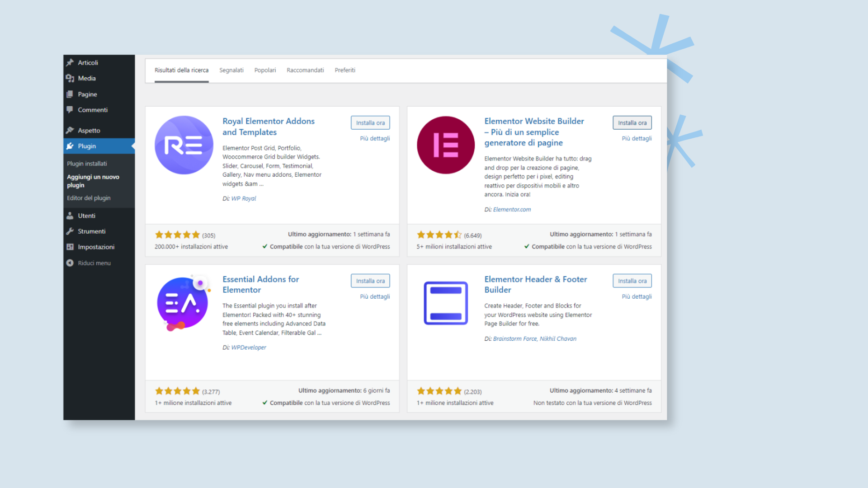868x488 pixels.
Task: Click the Aspetto paintbrush icon
Action: [70, 131]
